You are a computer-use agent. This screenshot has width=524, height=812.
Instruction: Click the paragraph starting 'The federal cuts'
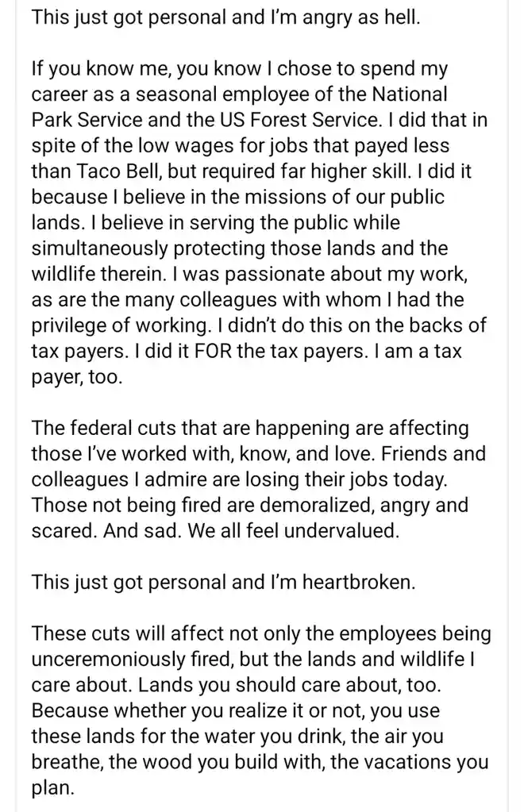tap(259, 479)
